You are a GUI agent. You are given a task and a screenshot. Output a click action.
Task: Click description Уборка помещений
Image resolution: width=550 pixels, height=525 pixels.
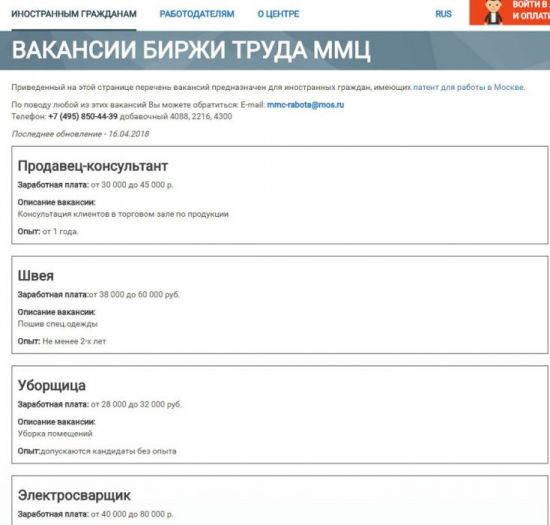tap(55, 433)
